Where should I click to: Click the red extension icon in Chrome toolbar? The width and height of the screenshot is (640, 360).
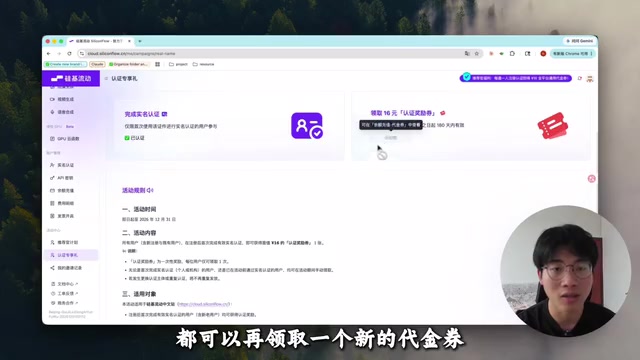click(x=491, y=53)
